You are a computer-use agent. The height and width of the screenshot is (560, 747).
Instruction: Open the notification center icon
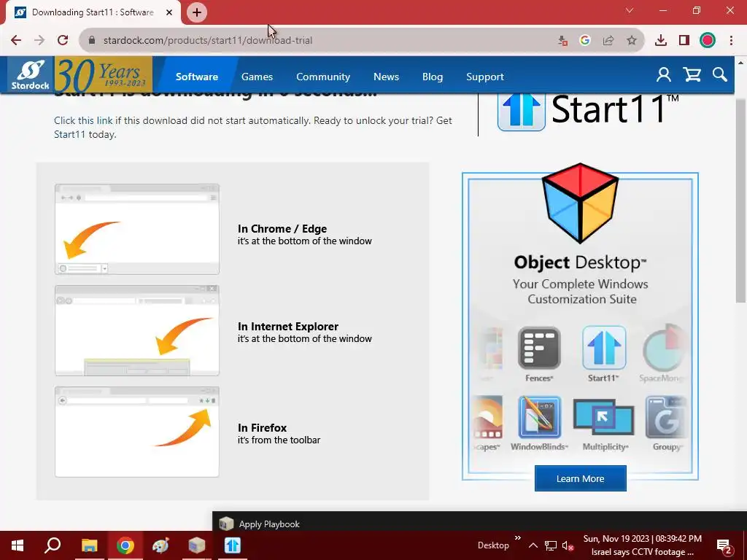(724, 545)
